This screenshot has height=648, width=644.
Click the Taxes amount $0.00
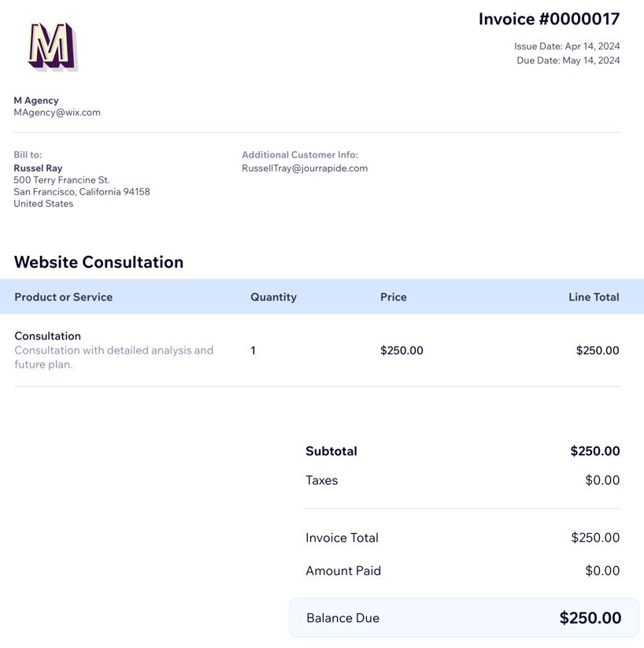pyautogui.click(x=602, y=480)
